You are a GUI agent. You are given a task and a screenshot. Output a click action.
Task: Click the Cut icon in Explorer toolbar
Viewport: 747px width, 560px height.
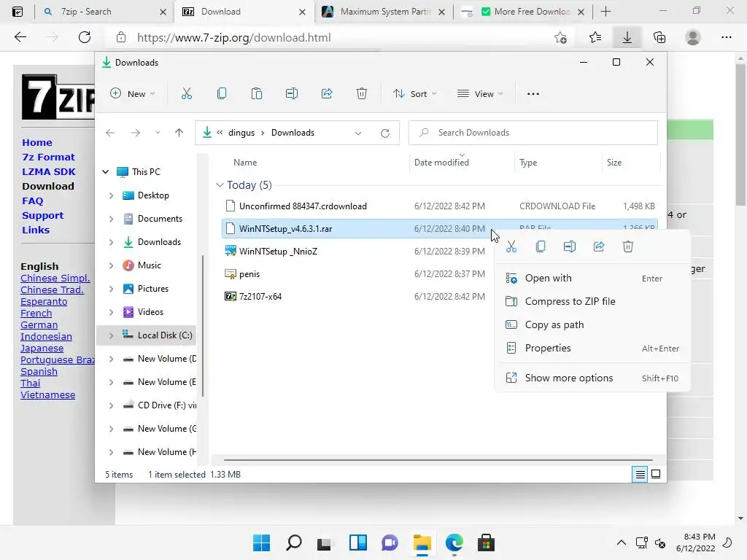186,94
